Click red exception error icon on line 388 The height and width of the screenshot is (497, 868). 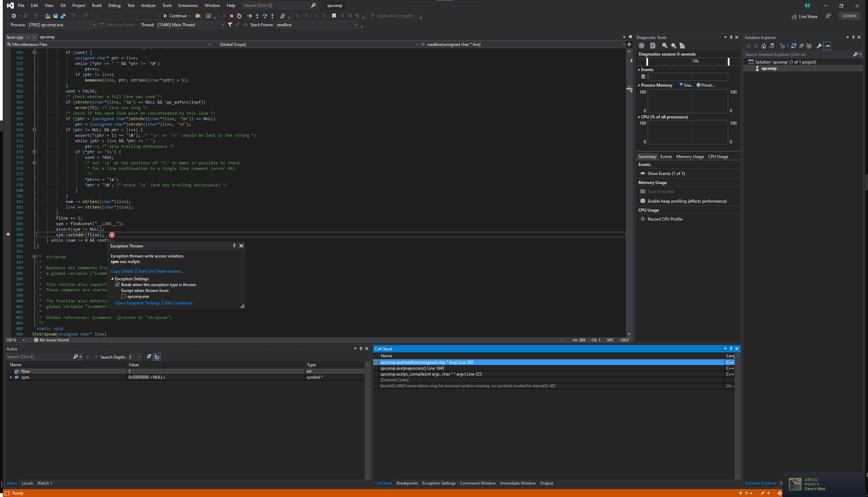[112, 235]
